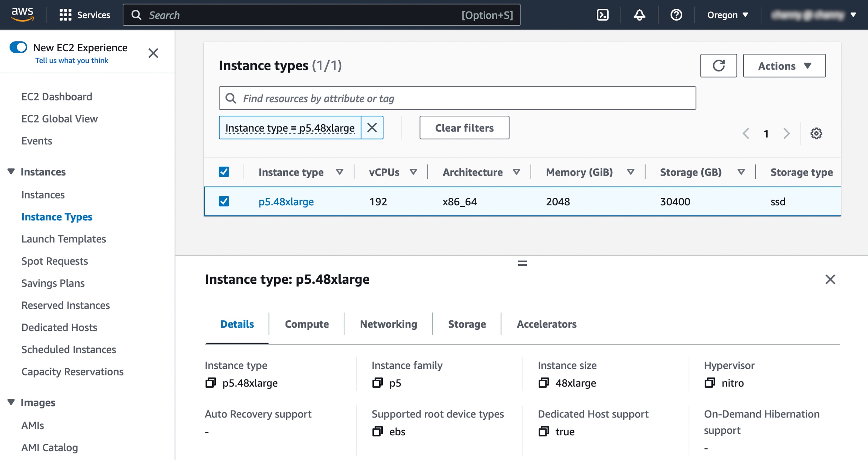Viewport: 868px width, 460px height.
Task: Copy the instance size value 48xlarge
Action: [544, 383]
